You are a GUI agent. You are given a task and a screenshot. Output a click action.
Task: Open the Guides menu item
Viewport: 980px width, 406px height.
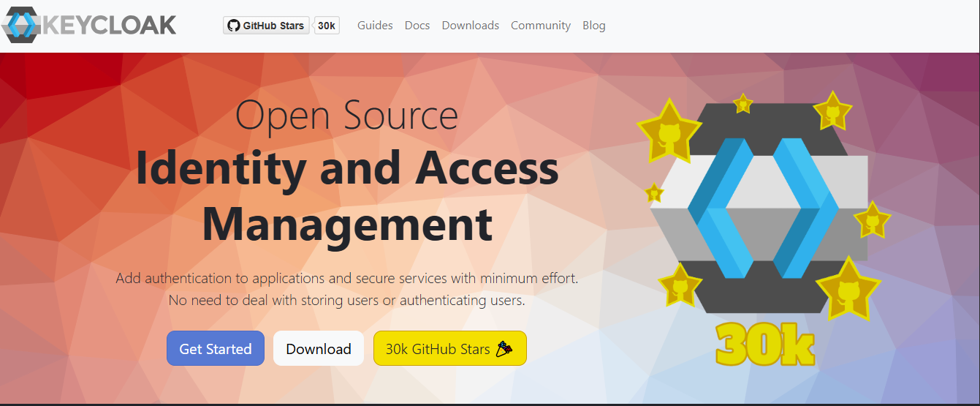point(375,26)
